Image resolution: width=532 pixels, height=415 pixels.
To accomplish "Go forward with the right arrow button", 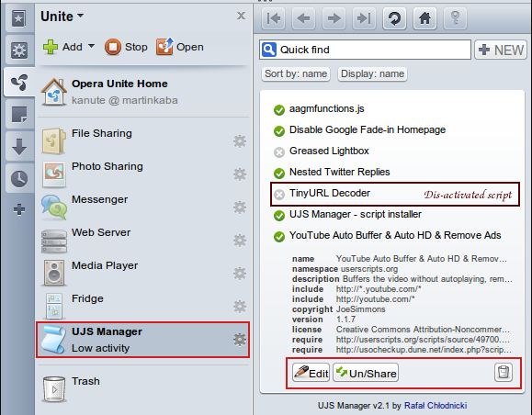I will pos(334,18).
